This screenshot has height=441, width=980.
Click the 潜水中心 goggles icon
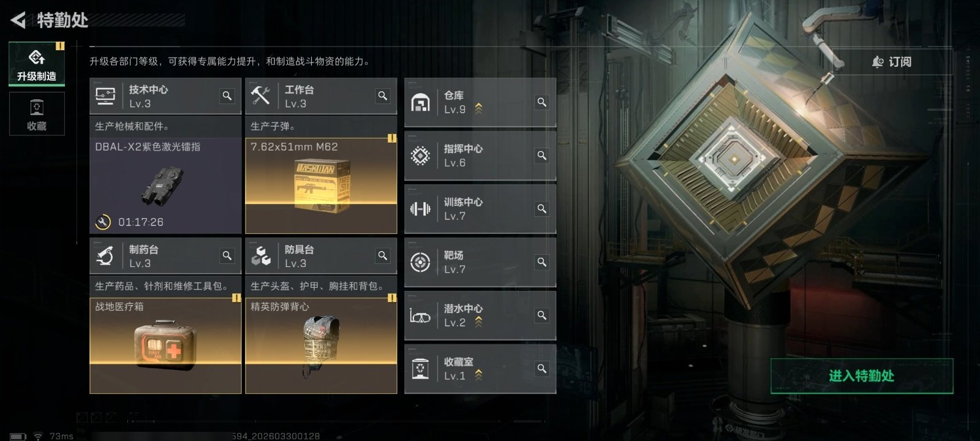tap(420, 316)
